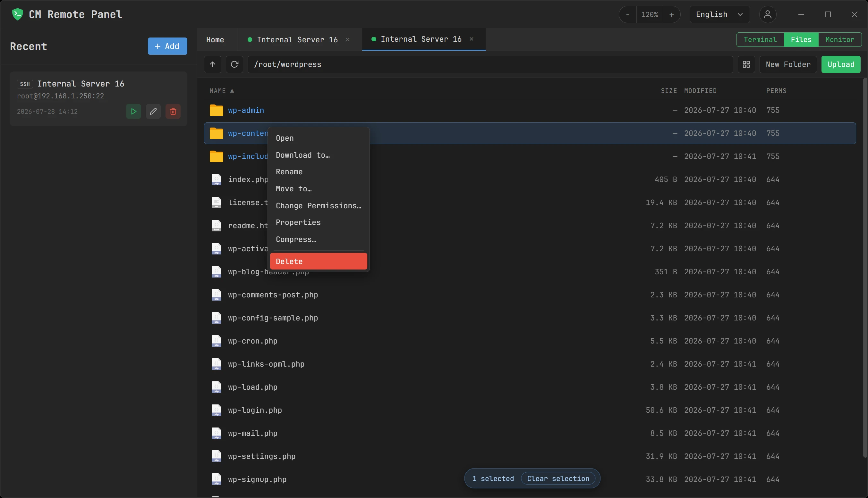Increase zoom with the plus button
The height and width of the screenshot is (498, 868).
[672, 14]
